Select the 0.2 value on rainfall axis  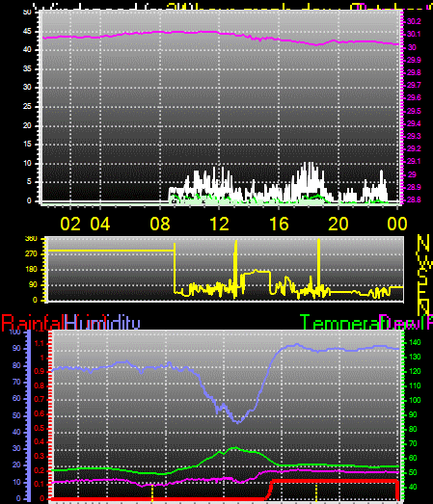(40, 470)
